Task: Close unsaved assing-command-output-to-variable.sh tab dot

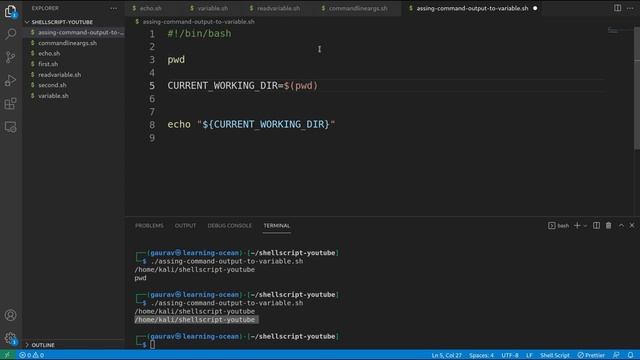Action: (535, 8)
